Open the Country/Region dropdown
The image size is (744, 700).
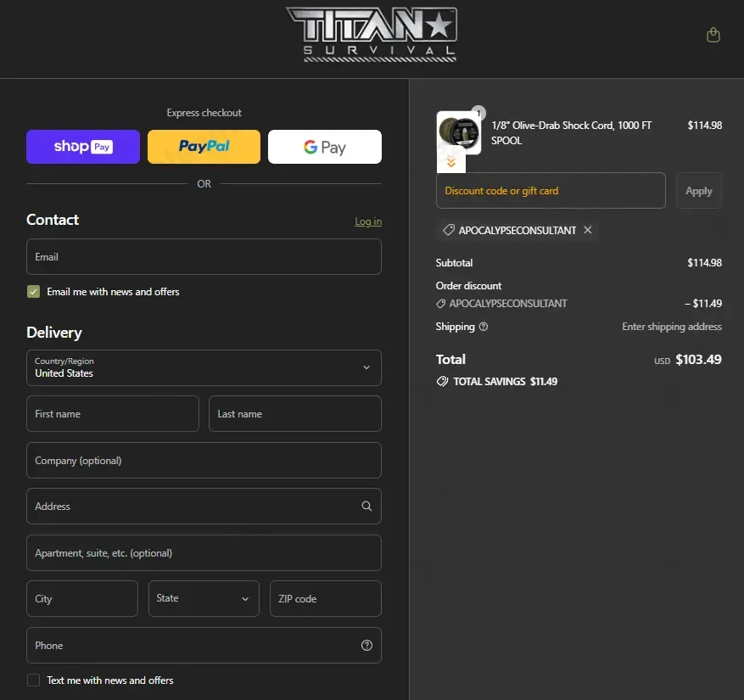[204, 367]
